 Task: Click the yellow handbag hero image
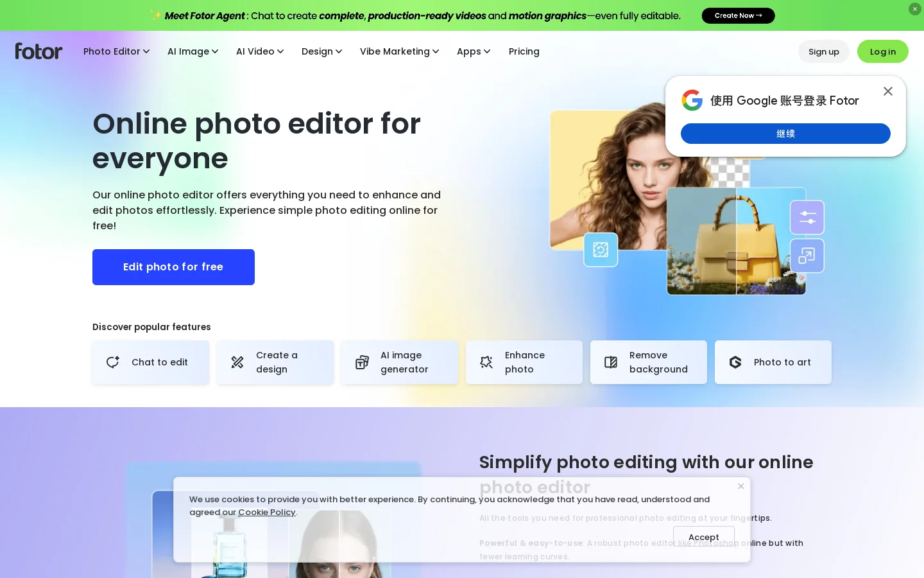click(737, 241)
